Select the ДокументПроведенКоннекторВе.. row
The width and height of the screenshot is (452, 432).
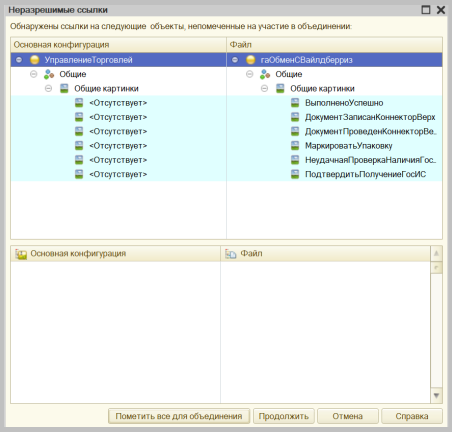tap(334, 131)
